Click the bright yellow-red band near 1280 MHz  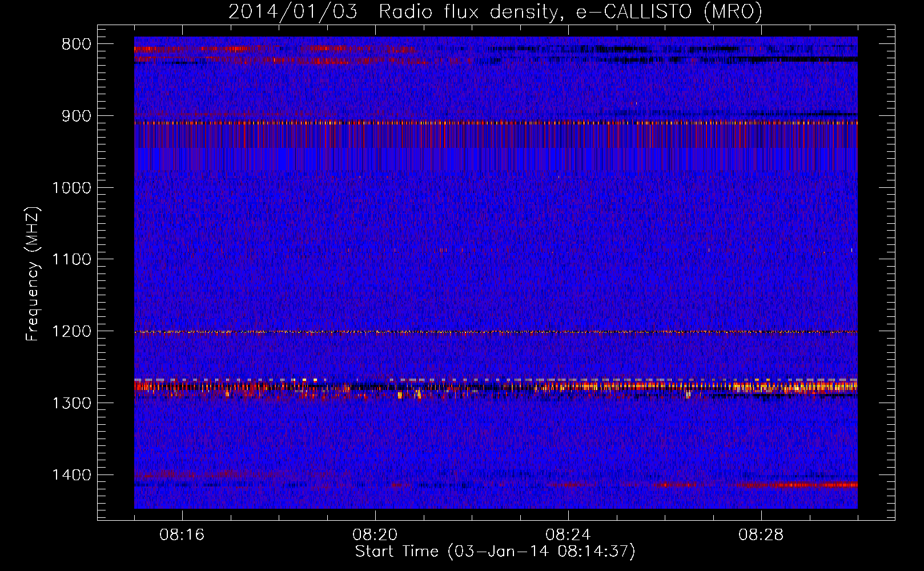pos(496,387)
